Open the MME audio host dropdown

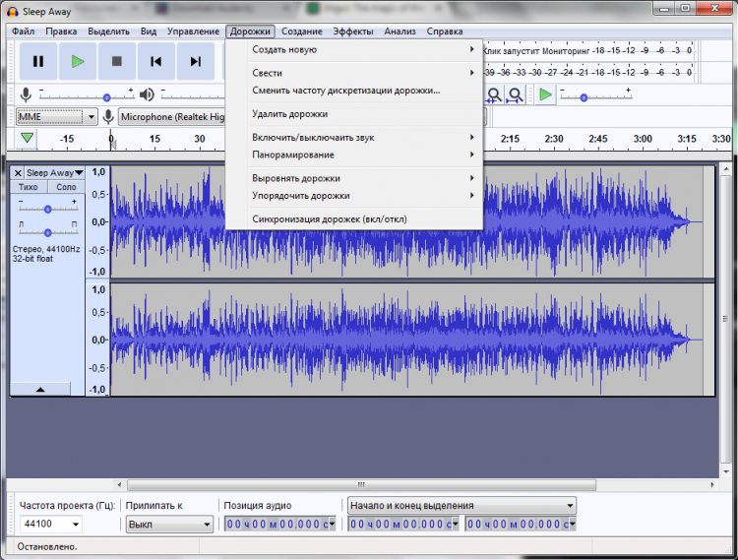[56, 116]
